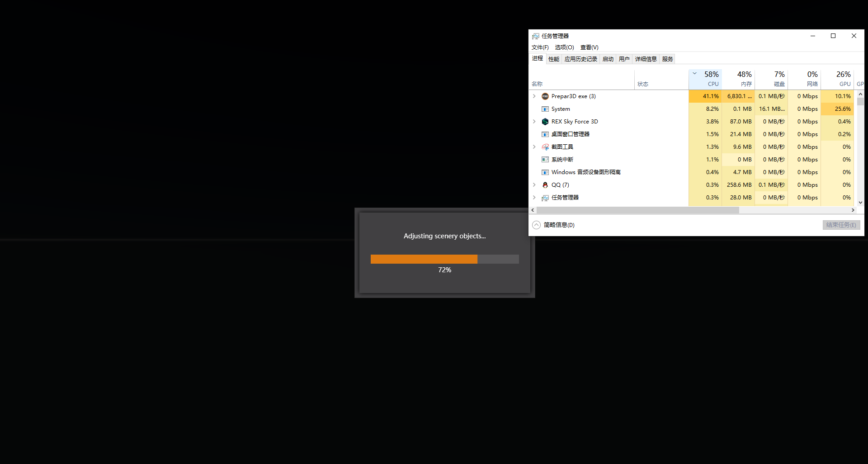
Task: Expand the REX Sky Force 3D group
Action: pos(534,122)
